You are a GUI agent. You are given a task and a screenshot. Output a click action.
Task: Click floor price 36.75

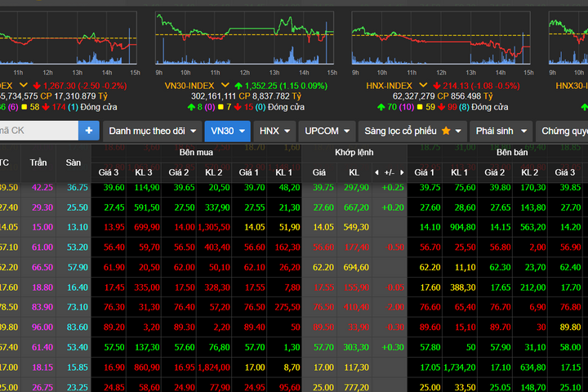click(x=78, y=188)
